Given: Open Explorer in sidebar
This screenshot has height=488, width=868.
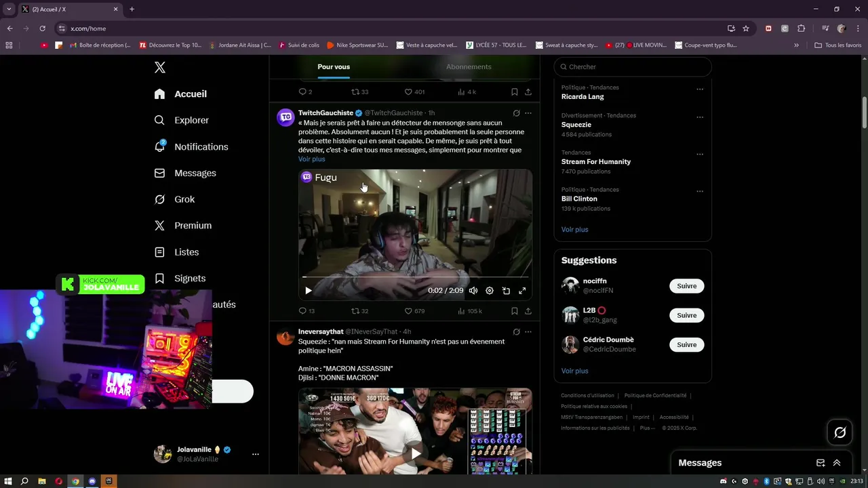Looking at the screenshot, I should pyautogui.click(x=181, y=120).
